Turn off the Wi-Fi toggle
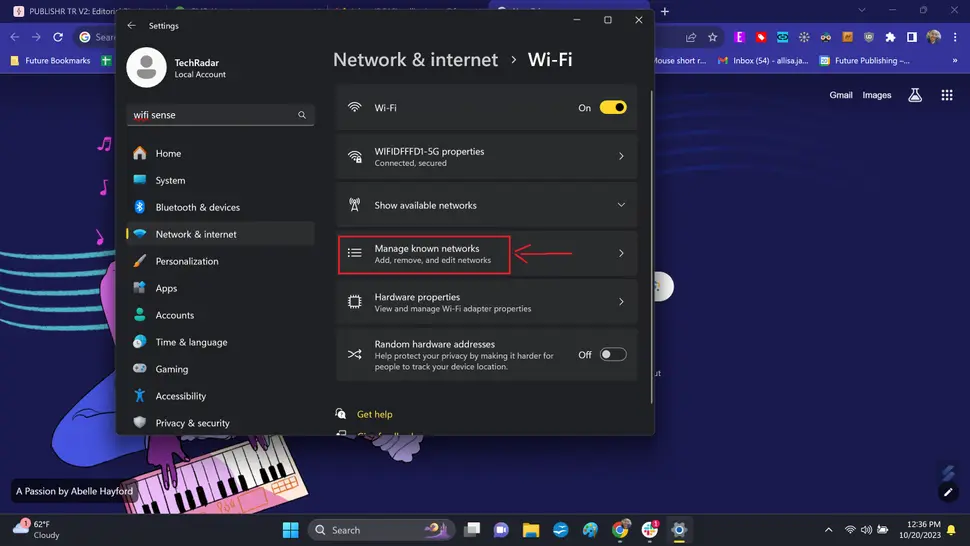This screenshot has height=546, width=970. pyautogui.click(x=613, y=108)
